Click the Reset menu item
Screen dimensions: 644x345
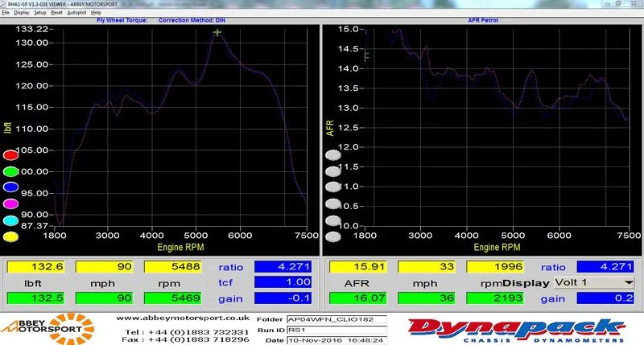pyautogui.click(x=56, y=13)
